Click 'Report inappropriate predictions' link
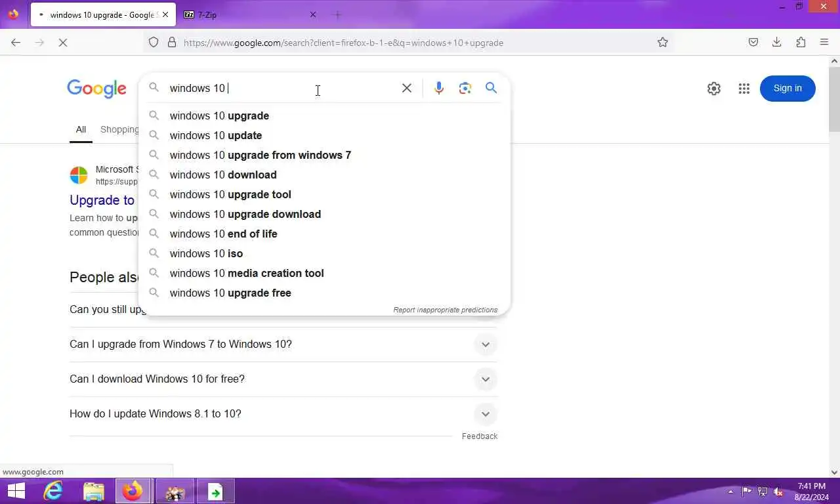The image size is (840, 504). pyautogui.click(x=446, y=310)
